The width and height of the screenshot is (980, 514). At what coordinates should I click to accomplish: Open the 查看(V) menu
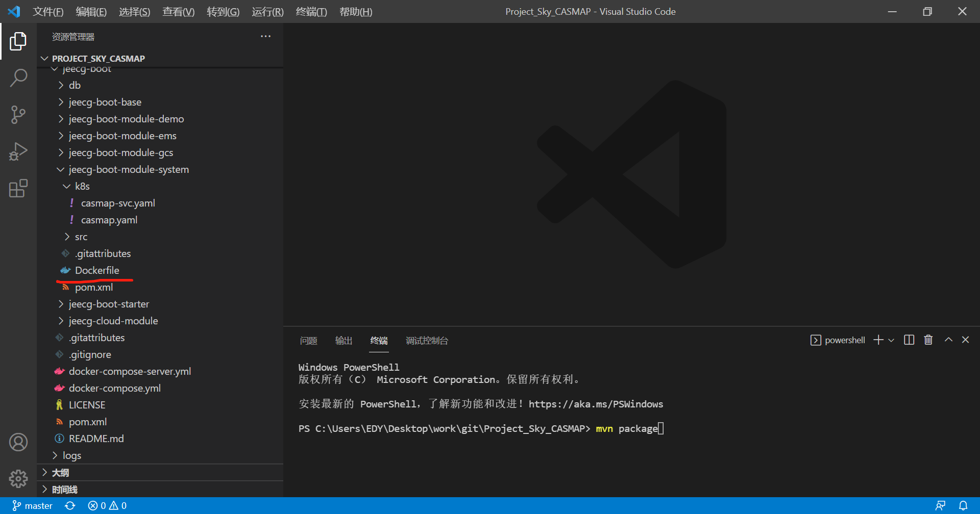tap(178, 12)
